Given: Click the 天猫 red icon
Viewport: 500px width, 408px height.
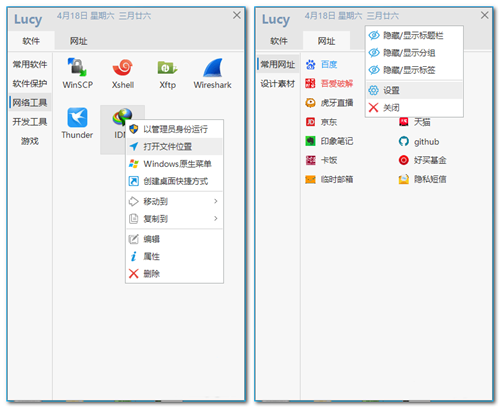Looking at the screenshot, I should click(404, 122).
